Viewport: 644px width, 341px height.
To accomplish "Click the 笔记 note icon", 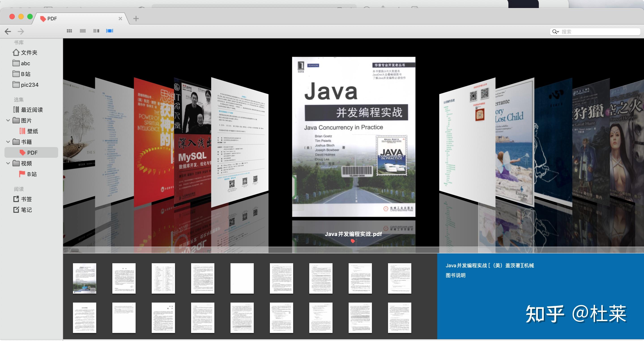I will click(16, 210).
